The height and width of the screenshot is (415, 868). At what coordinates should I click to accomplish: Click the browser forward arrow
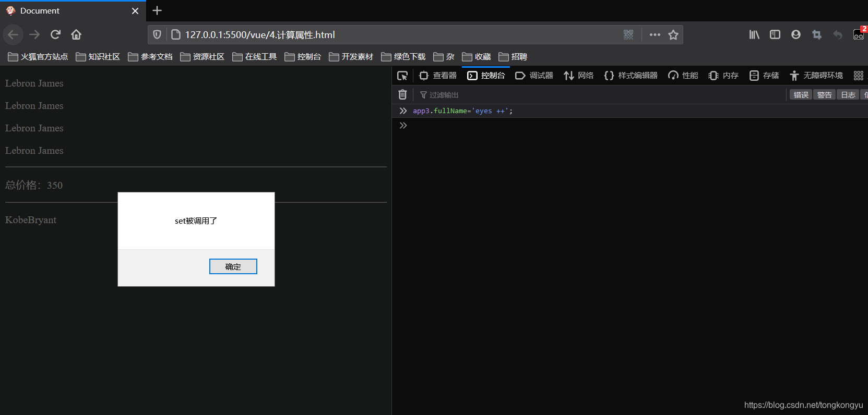[x=34, y=35]
